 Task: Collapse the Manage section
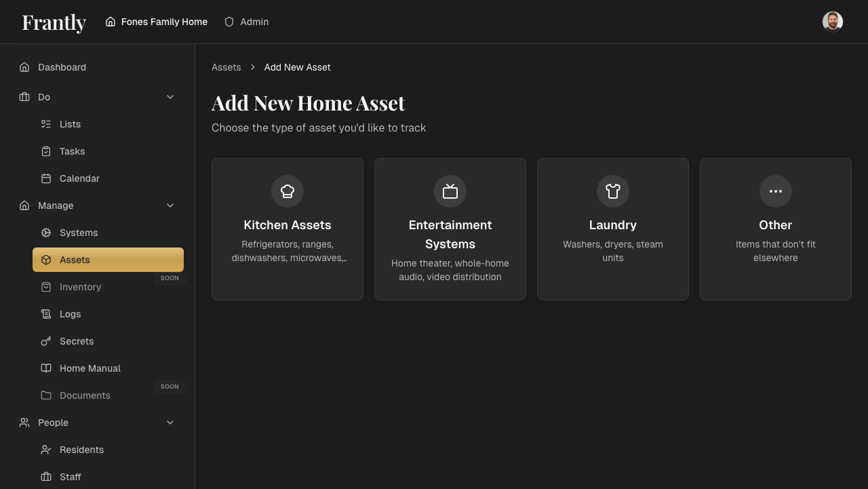click(x=170, y=206)
